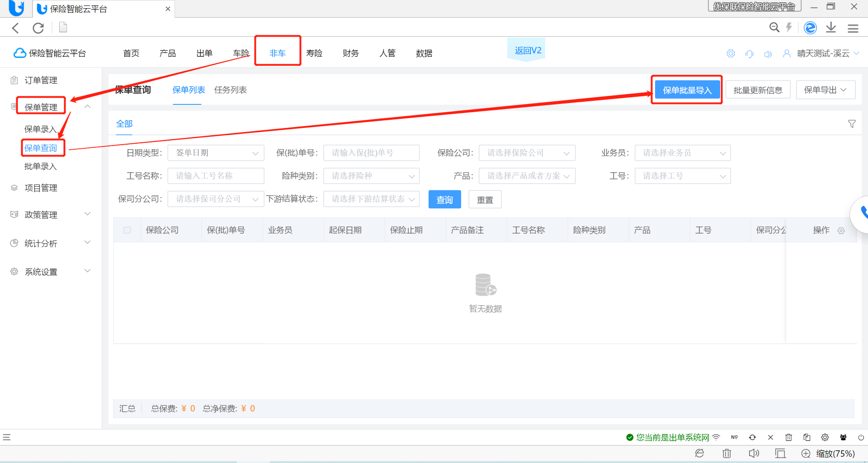
Task: Select the 全部 filter tab
Action: coord(124,124)
